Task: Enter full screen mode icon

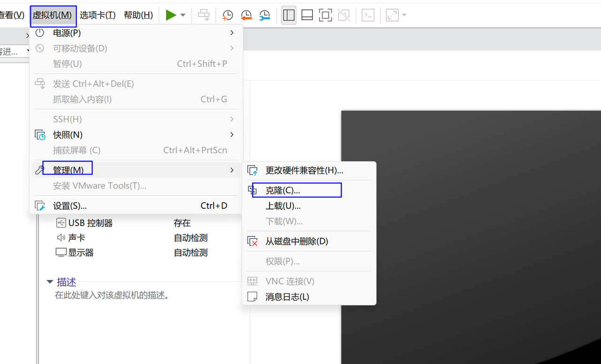Action: coord(325,15)
